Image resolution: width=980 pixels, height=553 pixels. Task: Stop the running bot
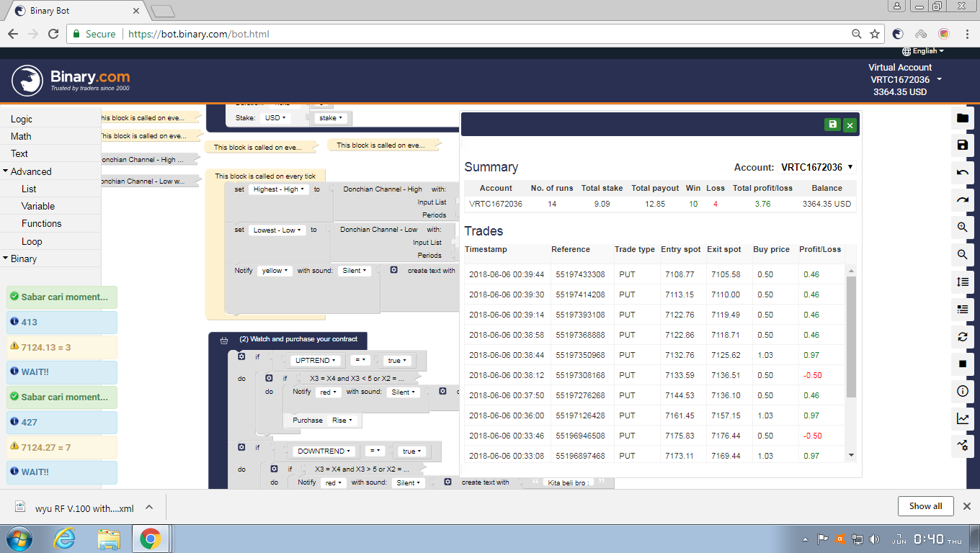[962, 364]
